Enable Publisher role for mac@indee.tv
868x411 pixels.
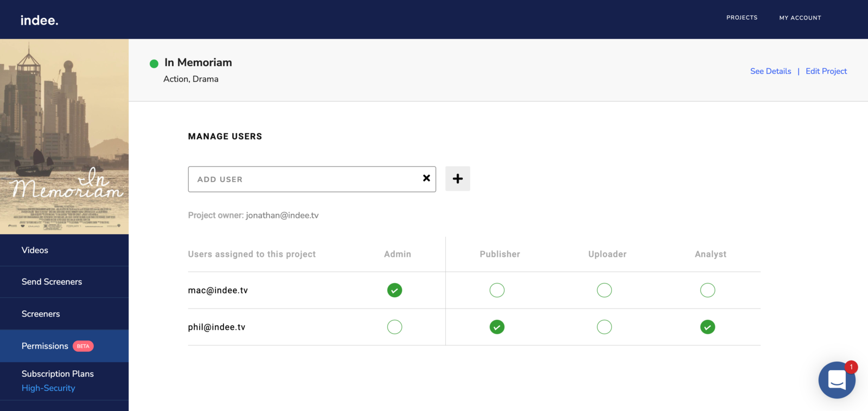pyautogui.click(x=497, y=291)
